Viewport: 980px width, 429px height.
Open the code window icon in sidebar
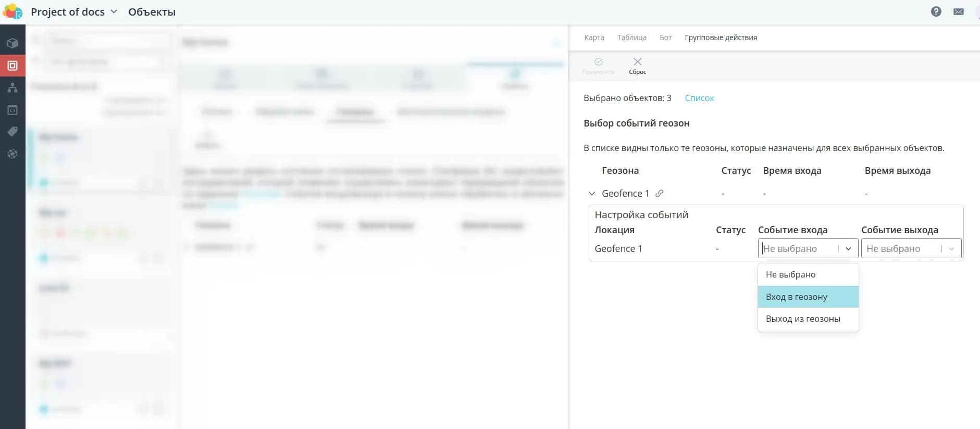coord(13,110)
